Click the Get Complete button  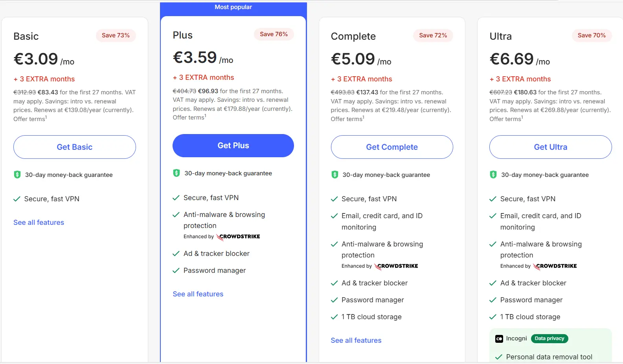click(391, 147)
